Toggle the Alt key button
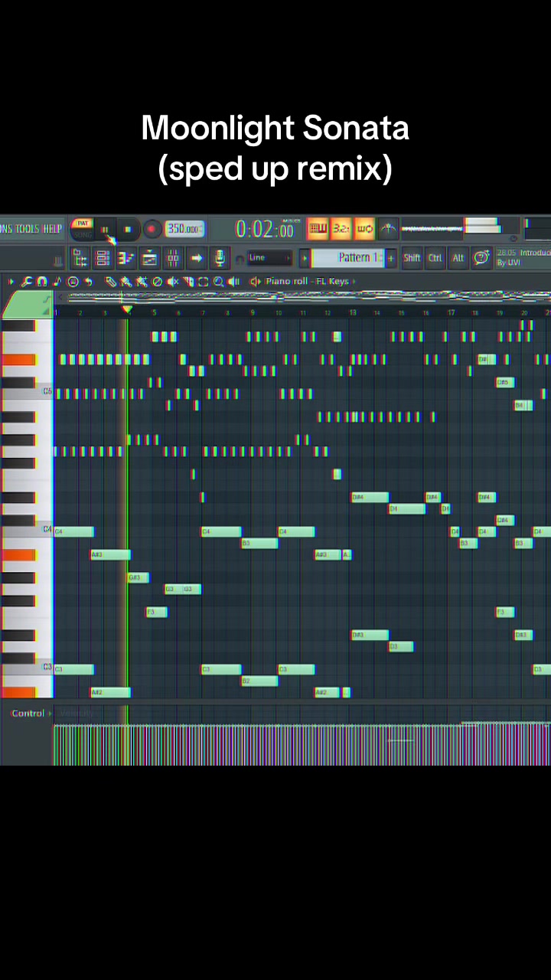This screenshot has height=980, width=551. coord(458,257)
